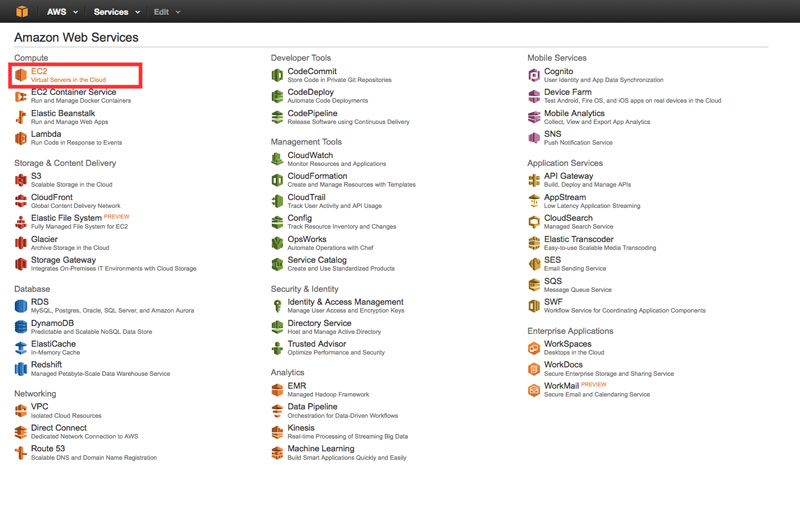Click the Identity & Access Management key icon
Viewport: 800px width, 530px height.
point(277,306)
